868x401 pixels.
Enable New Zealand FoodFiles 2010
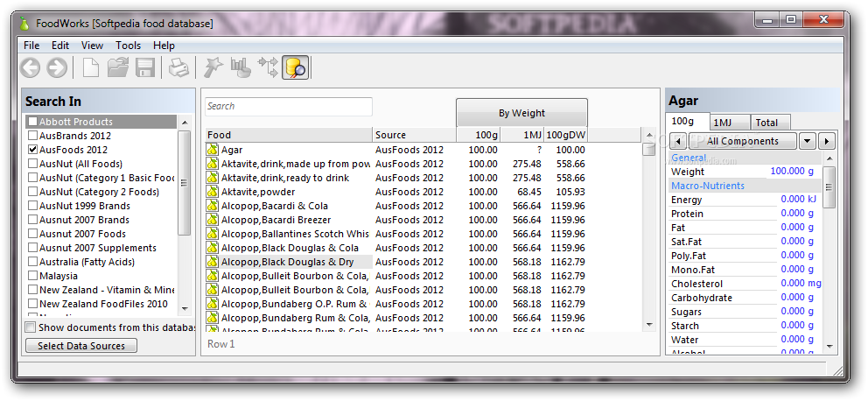pyautogui.click(x=33, y=304)
